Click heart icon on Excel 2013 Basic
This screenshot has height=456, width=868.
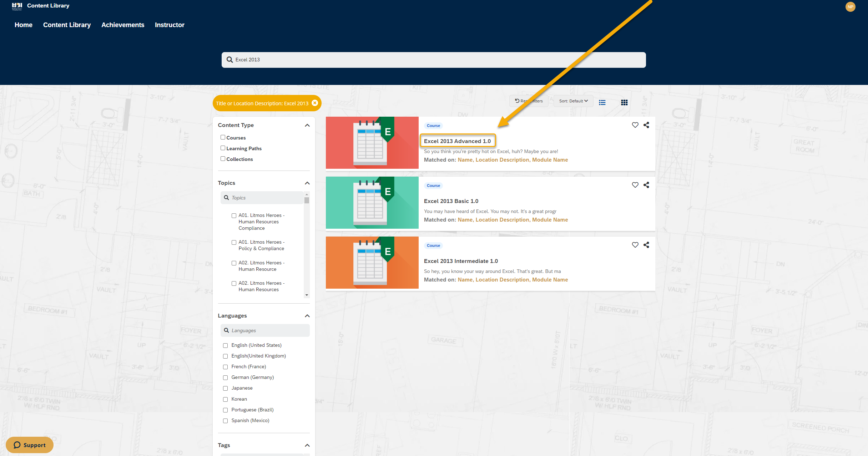[x=635, y=185]
